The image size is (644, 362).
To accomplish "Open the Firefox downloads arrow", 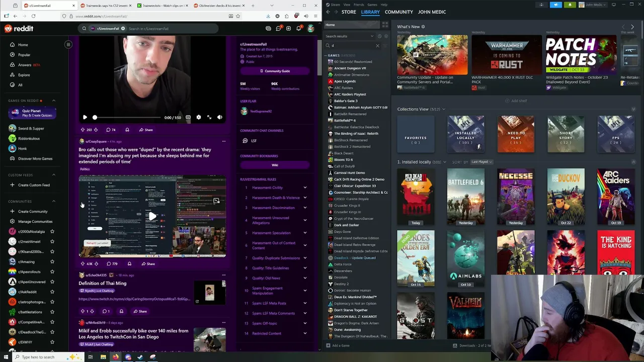I will (268, 16).
